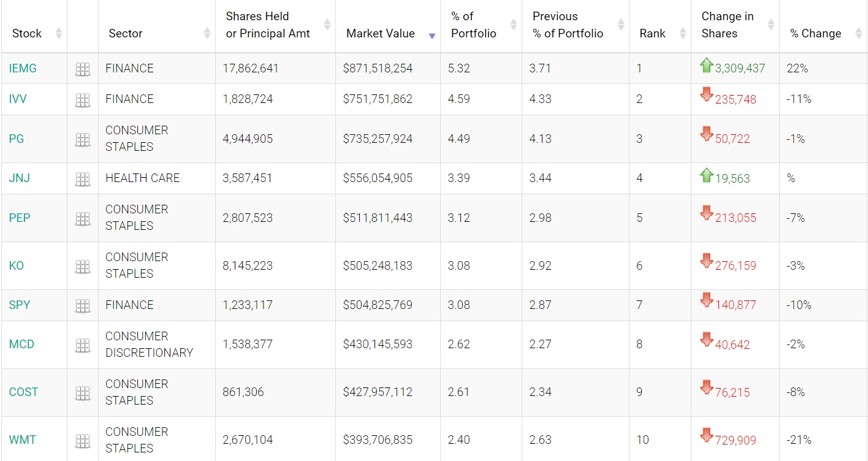Screen dimensions: 868x461
Task: Click the grid icon in the SPY row
Action: [83, 306]
